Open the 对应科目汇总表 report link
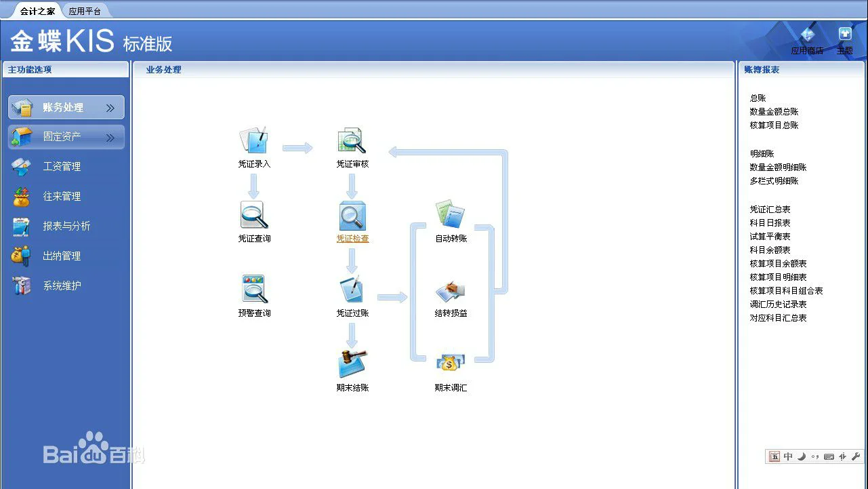This screenshot has height=489, width=868. pos(778,318)
